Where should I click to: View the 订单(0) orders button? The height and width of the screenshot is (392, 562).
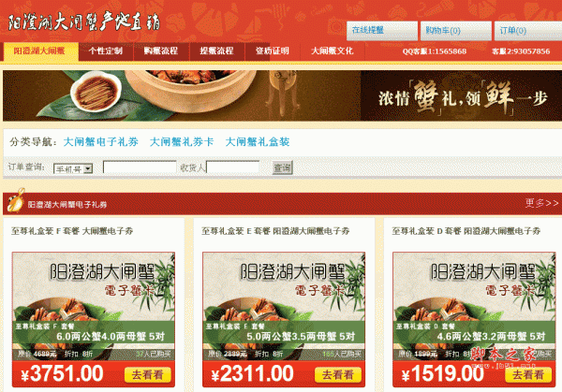[x=528, y=31]
